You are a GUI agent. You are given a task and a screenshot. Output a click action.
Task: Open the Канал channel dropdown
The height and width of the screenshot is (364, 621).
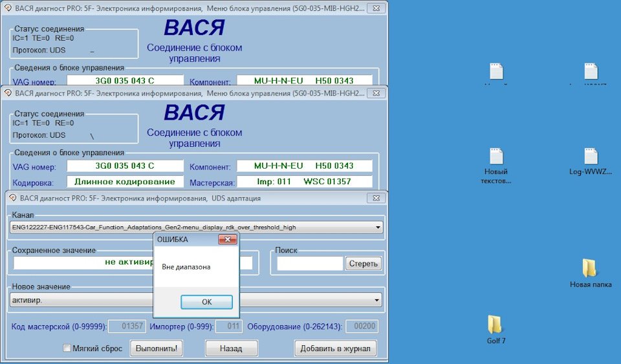click(378, 228)
